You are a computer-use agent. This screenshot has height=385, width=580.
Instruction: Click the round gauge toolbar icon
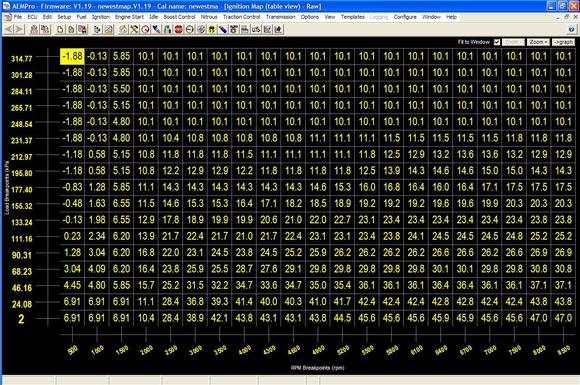coord(145,29)
